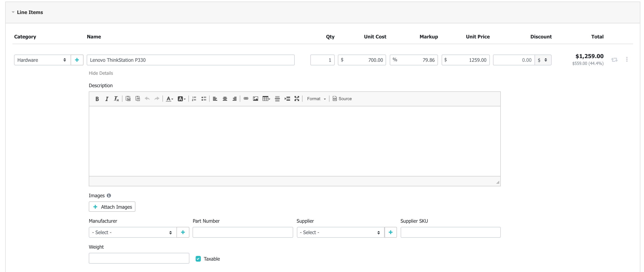The width and height of the screenshot is (644, 272).
Task: Click the Discount amount field
Action: click(514, 60)
